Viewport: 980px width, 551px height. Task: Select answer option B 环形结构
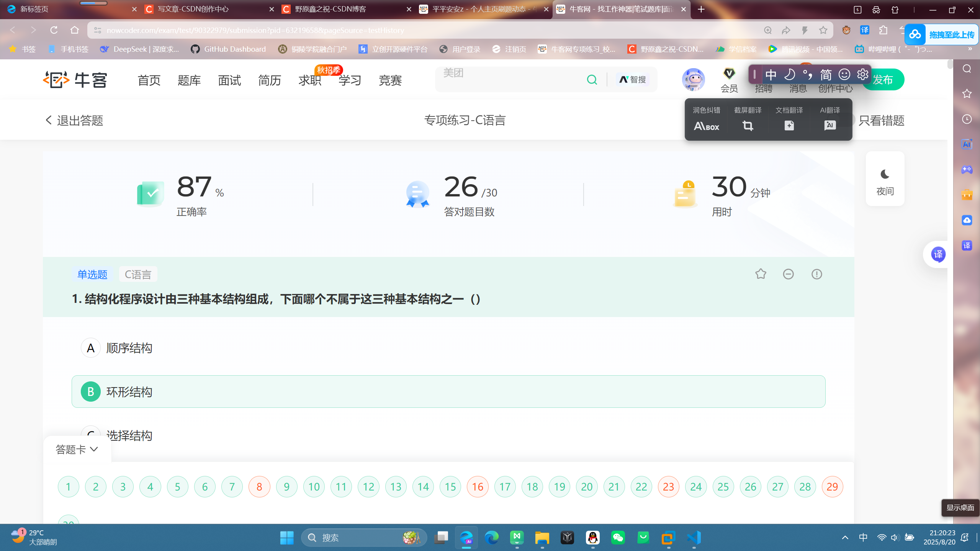[x=448, y=391]
